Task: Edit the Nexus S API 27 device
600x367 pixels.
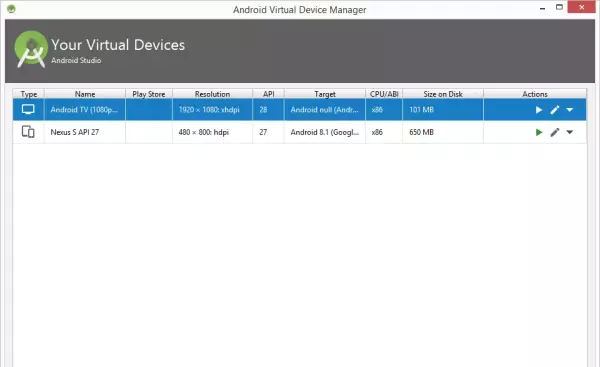Action: (554, 132)
